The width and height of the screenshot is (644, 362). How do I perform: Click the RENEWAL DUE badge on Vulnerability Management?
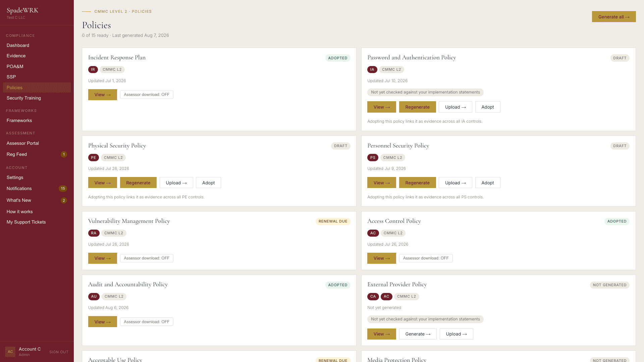click(333, 222)
